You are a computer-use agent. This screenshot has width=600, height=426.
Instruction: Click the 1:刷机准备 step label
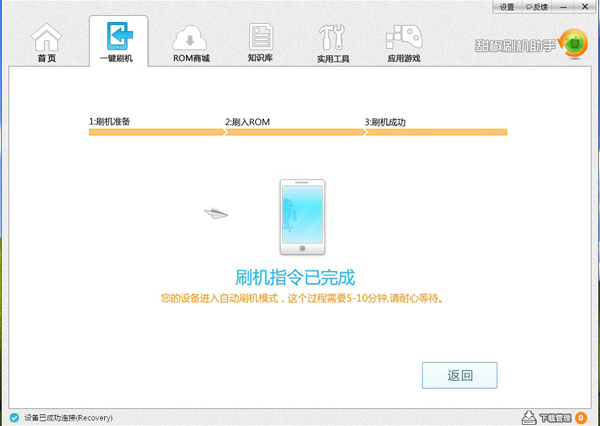[x=109, y=122]
